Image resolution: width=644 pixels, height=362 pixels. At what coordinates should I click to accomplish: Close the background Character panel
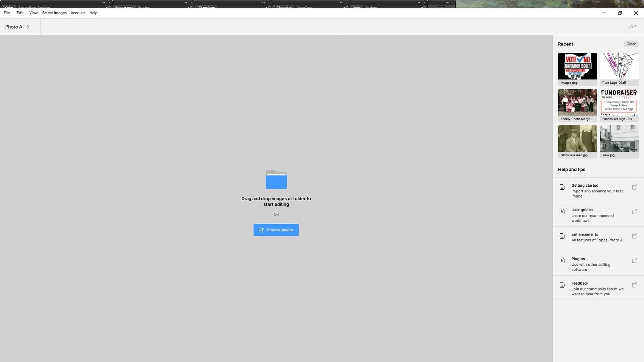[347, 3]
